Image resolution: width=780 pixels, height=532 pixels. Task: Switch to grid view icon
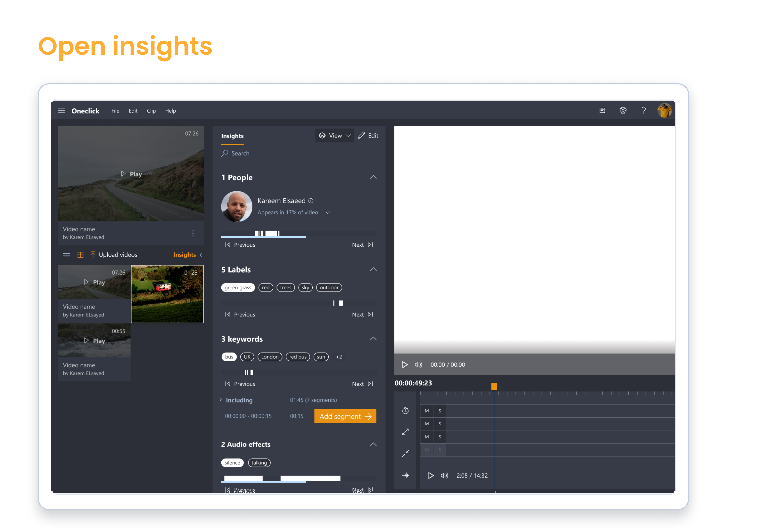click(80, 255)
